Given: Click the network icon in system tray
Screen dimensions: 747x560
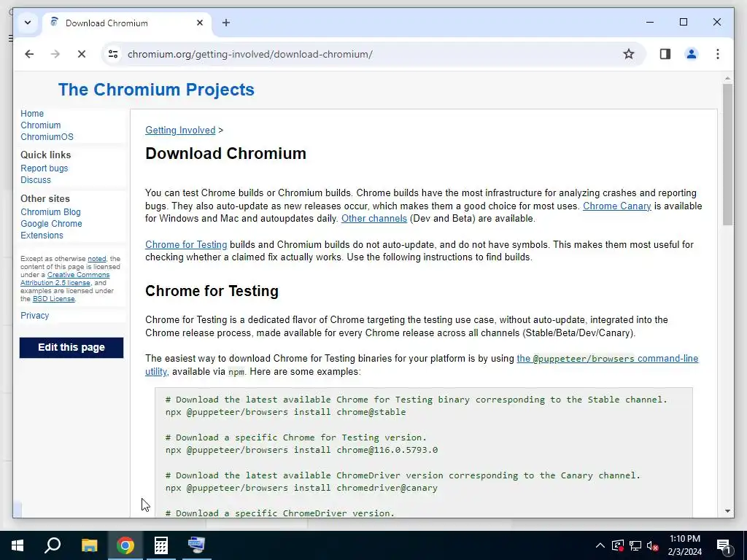Looking at the screenshot, I should pos(635,545).
